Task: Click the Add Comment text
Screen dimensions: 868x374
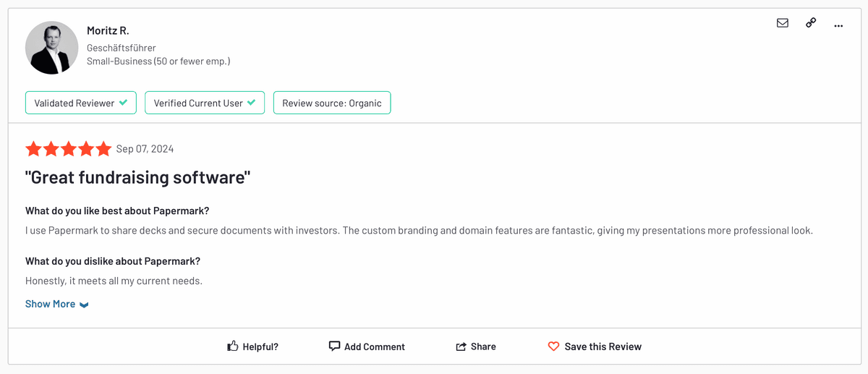Action: click(374, 347)
